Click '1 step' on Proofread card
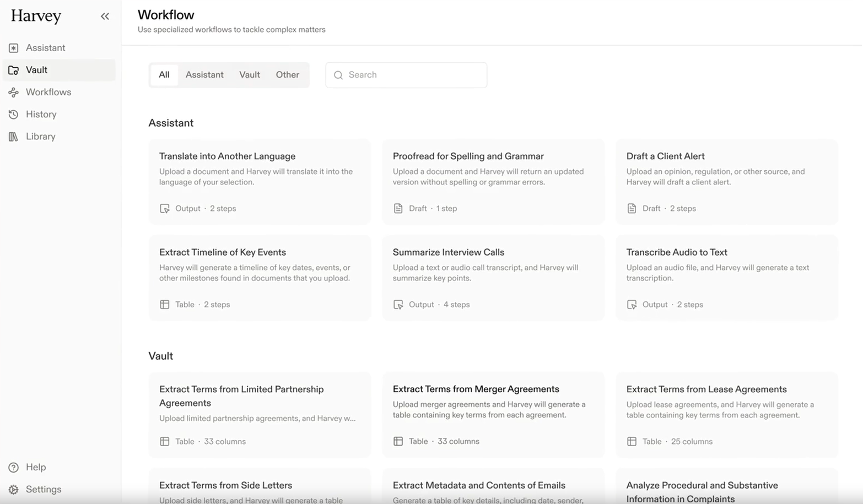863x504 pixels. point(446,209)
